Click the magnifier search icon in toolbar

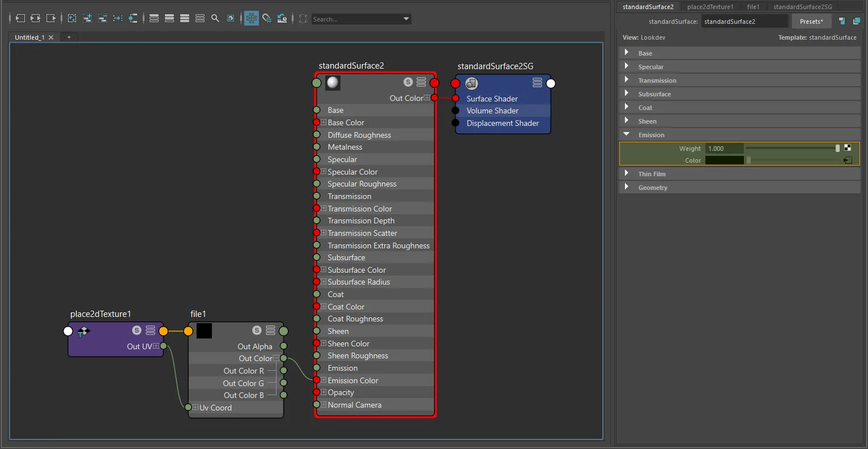point(215,19)
